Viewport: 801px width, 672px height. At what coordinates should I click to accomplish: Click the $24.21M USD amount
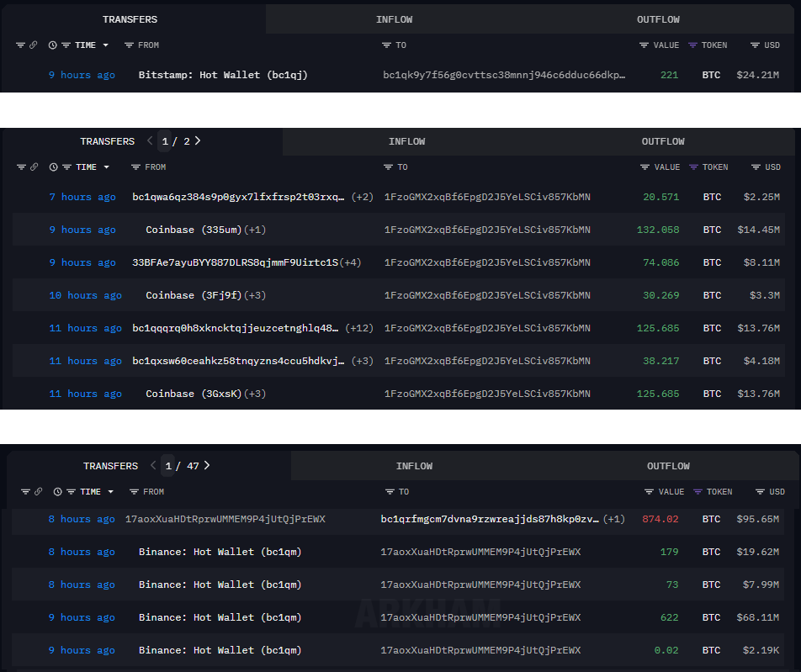[x=757, y=75]
